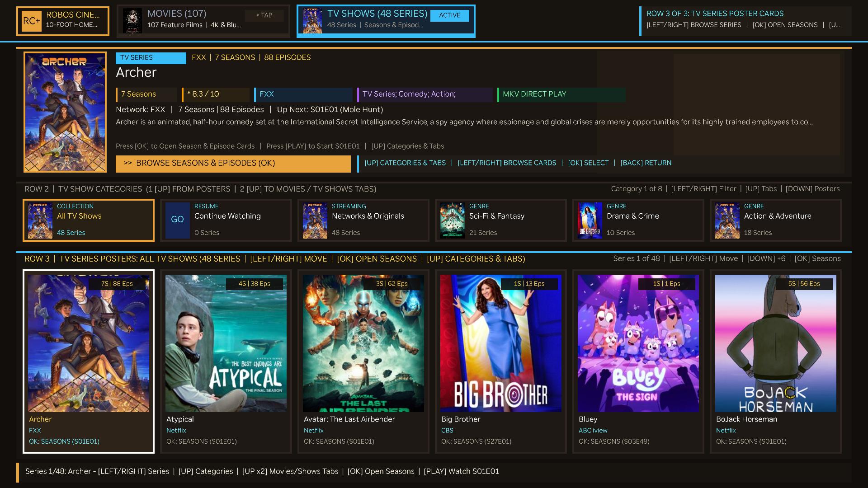
Task: Click the All TV Shows category thumbnail
Action: (x=40, y=220)
